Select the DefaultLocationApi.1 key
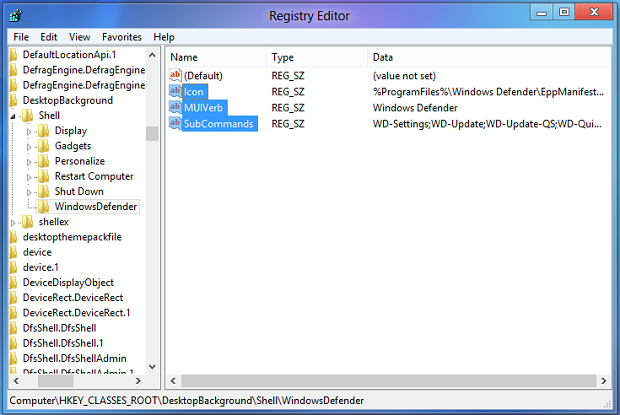The image size is (620, 415). pyautogui.click(x=69, y=55)
